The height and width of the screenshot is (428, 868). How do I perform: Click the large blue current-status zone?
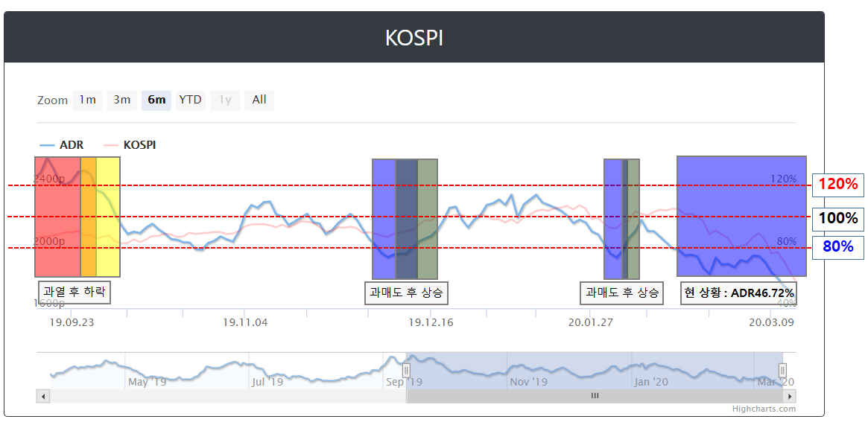pos(742,216)
